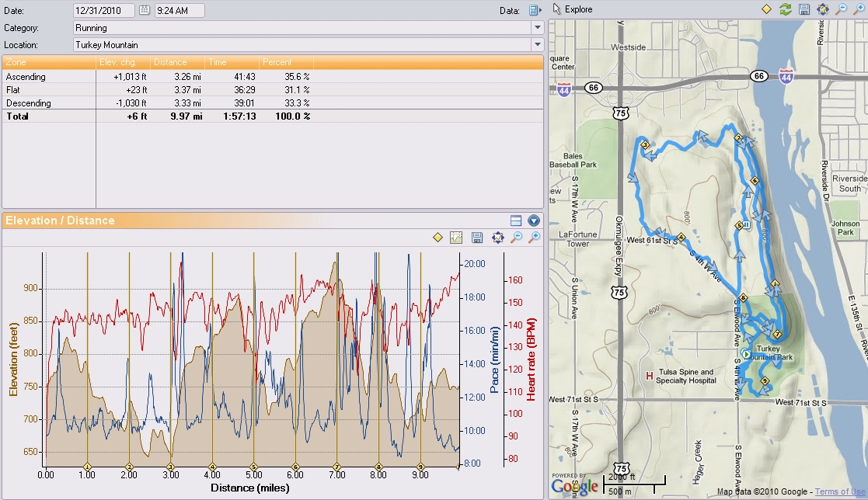868x500 pixels.
Task: Zoom out on the map
Action: point(841,9)
